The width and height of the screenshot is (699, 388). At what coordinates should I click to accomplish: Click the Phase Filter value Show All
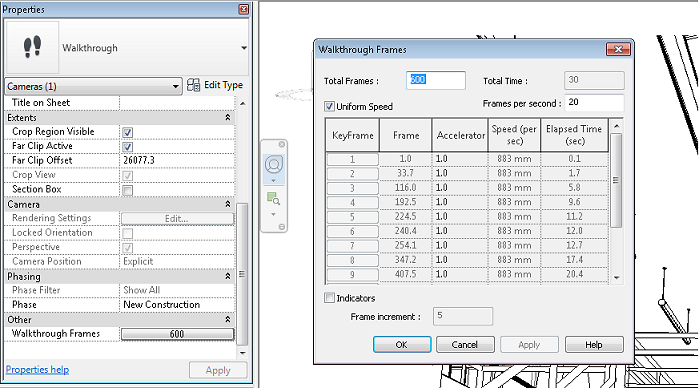tap(177, 290)
